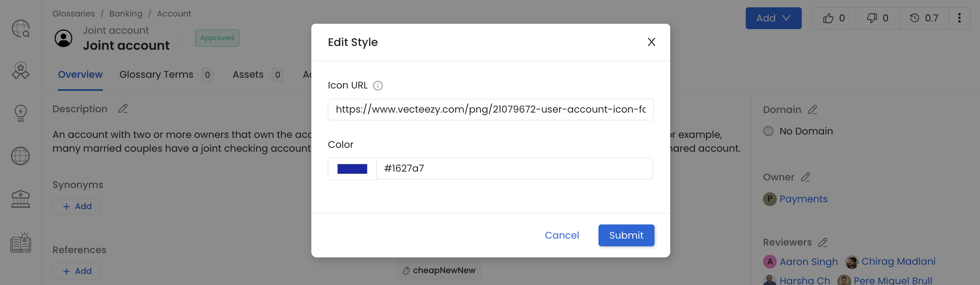Open the Govern bank building sidebar icon

click(x=21, y=199)
